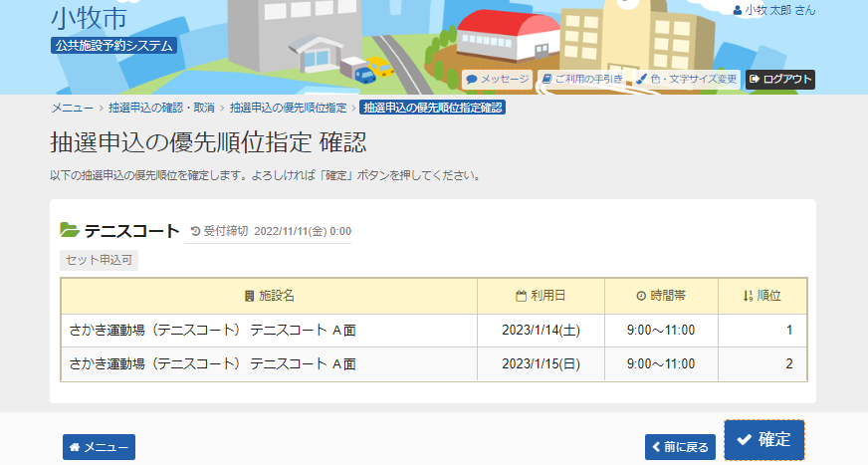This screenshot has height=465, width=868.
Task: Click the 公共施設予約システム badge
Action: pyautogui.click(x=114, y=46)
